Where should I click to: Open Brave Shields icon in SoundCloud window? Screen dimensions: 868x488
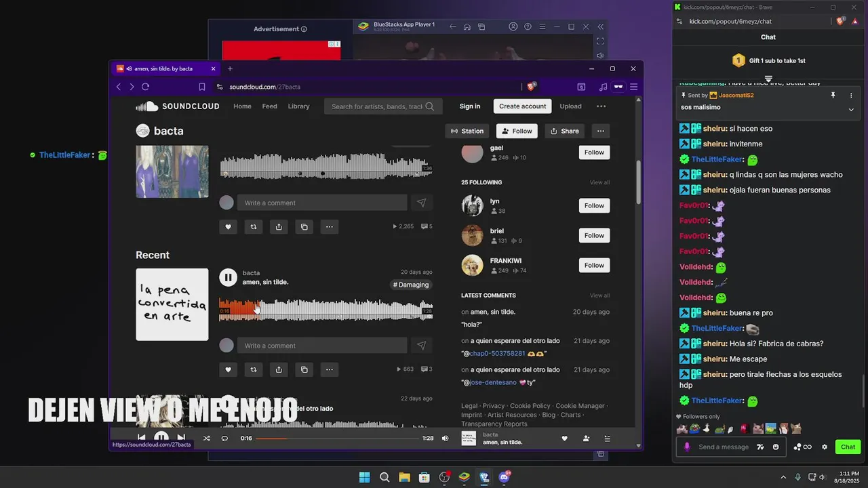[x=532, y=86]
